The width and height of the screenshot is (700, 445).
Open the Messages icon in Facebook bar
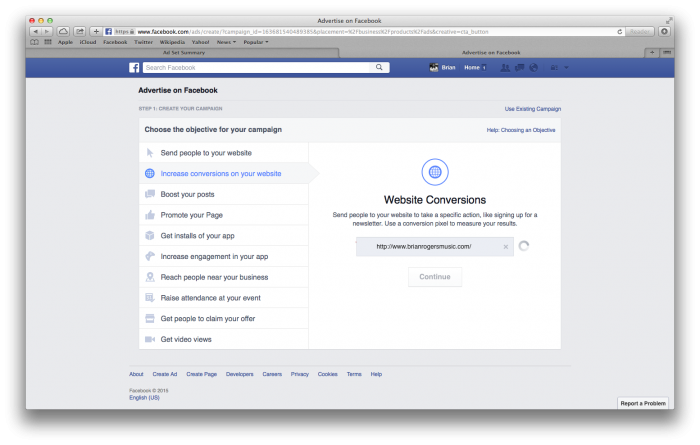[519, 67]
